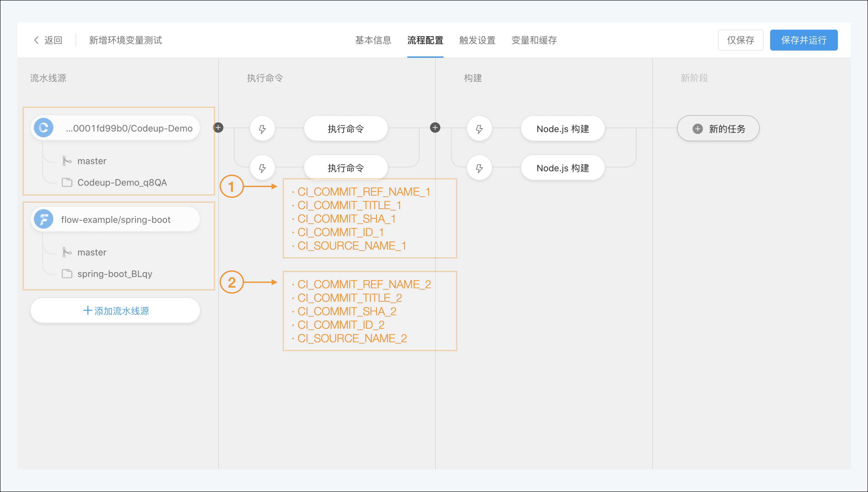Click the Flow example source logo icon
This screenshot has height=492, width=868.
(44, 219)
